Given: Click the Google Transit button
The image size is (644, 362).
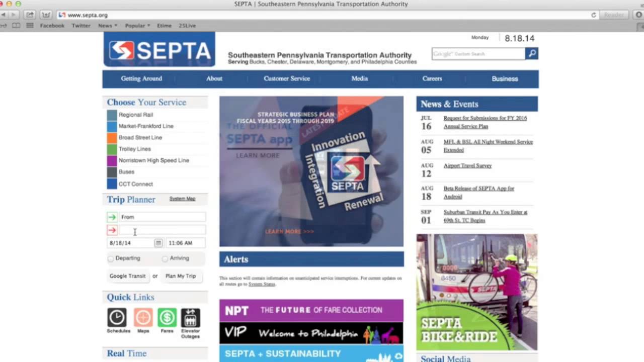Looking at the screenshot, I should point(127,276).
